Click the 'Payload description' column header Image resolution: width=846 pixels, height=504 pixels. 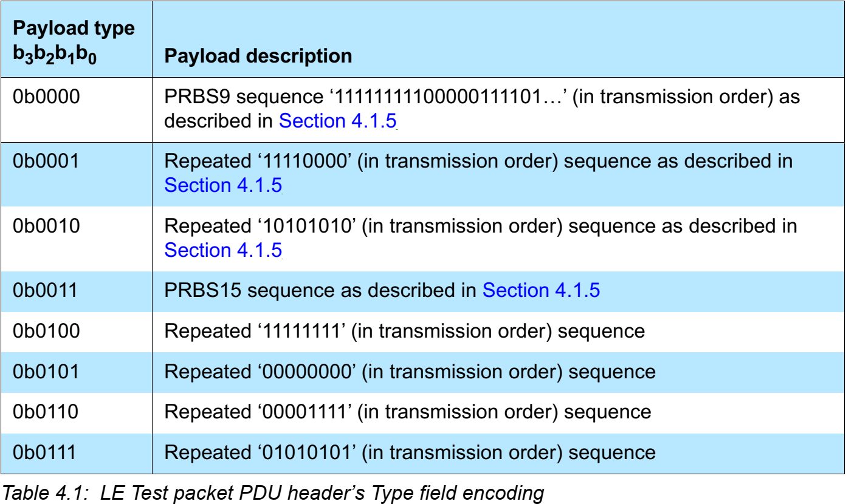click(x=258, y=56)
